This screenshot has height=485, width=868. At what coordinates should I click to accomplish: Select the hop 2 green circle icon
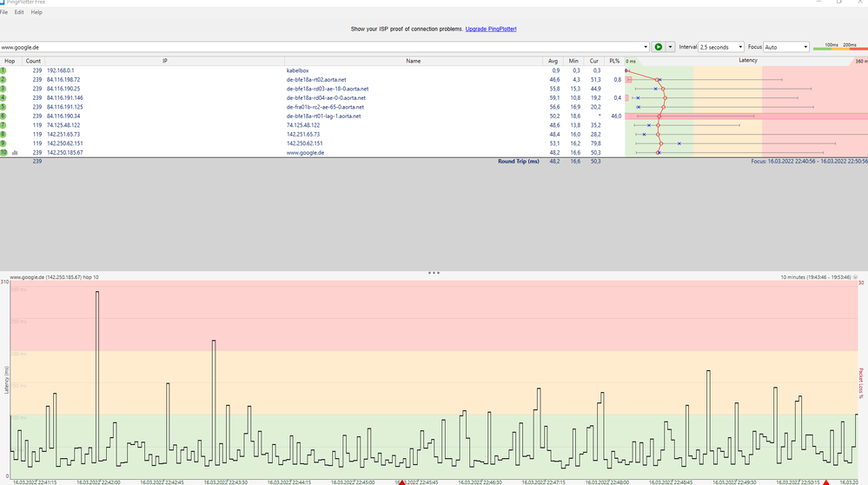click(x=3, y=80)
